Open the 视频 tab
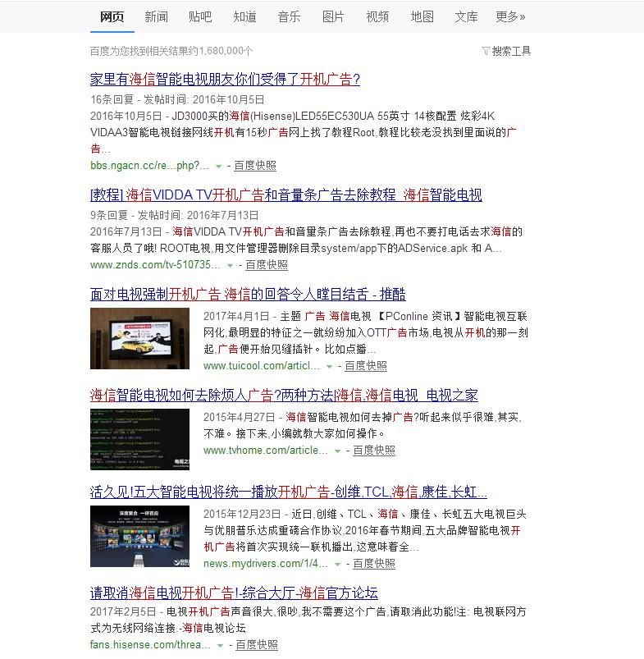The height and width of the screenshot is (659, 644). [x=377, y=16]
